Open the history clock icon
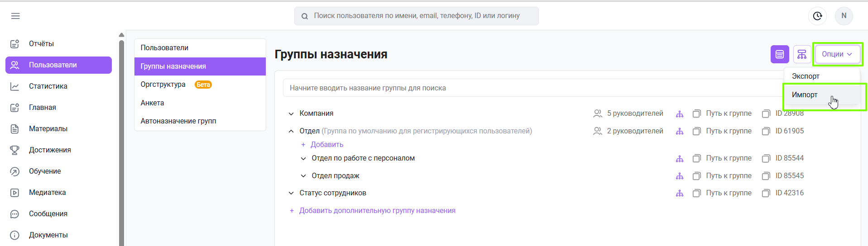Image resolution: width=868 pixels, height=246 pixels. (817, 16)
